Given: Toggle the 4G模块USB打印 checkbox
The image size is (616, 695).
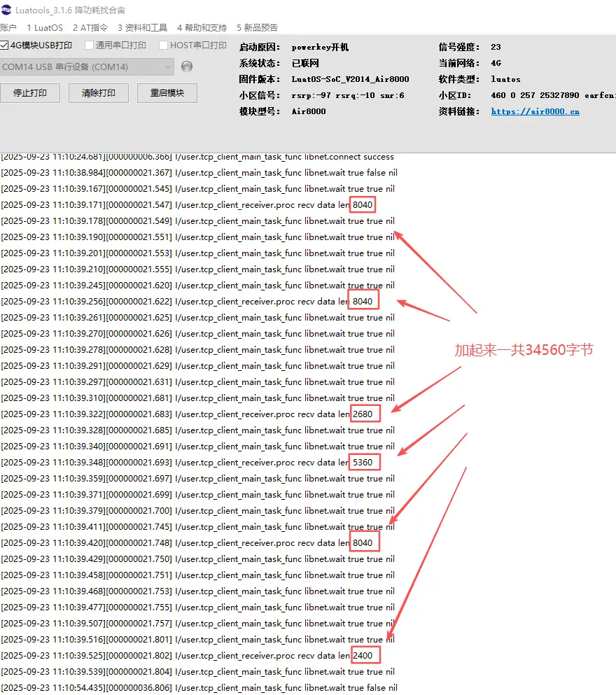Looking at the screenshot, I should click(x=4, y=45).
